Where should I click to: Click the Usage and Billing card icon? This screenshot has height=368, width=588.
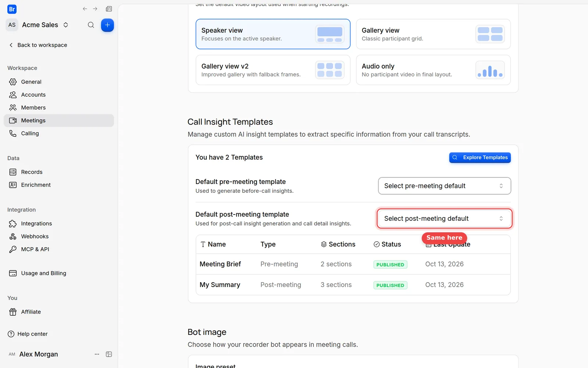point(13,273)
